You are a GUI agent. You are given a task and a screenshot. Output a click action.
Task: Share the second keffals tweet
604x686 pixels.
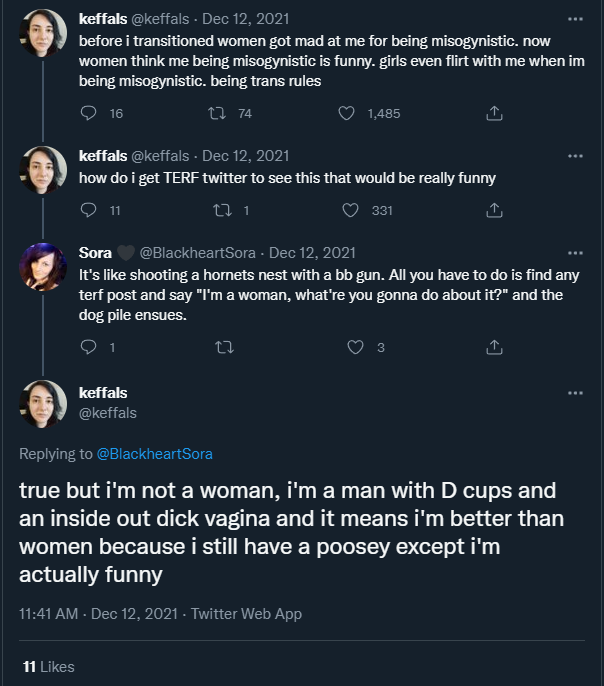[x=493, y=211]
